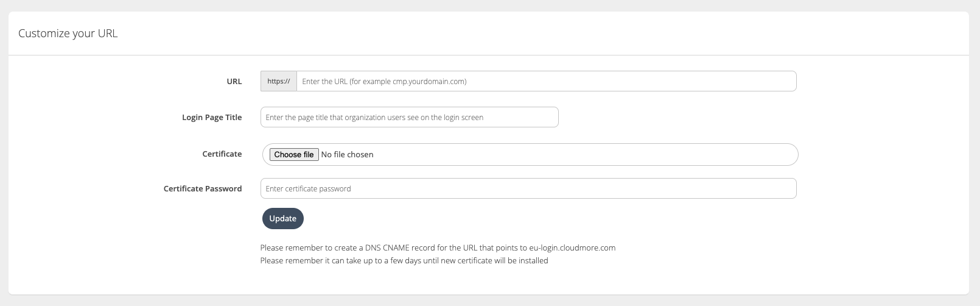Click the new certificate installation notice

point(404,260)
